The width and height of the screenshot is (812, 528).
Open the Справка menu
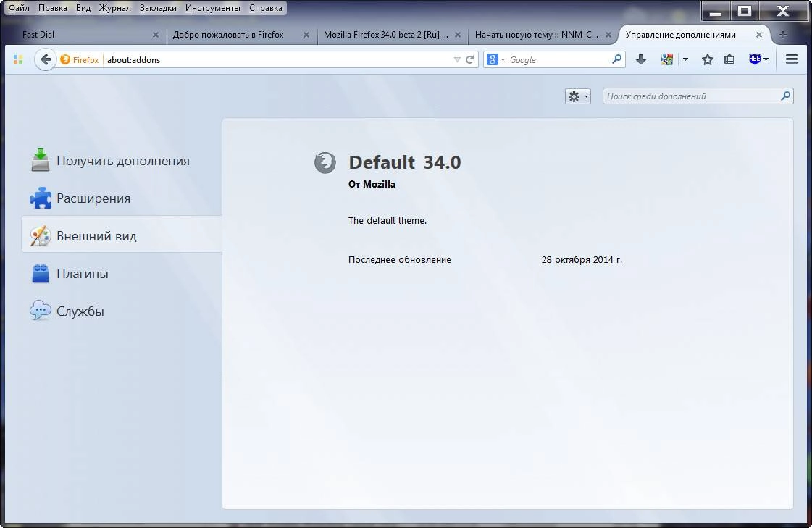click(x=266, y=8)
